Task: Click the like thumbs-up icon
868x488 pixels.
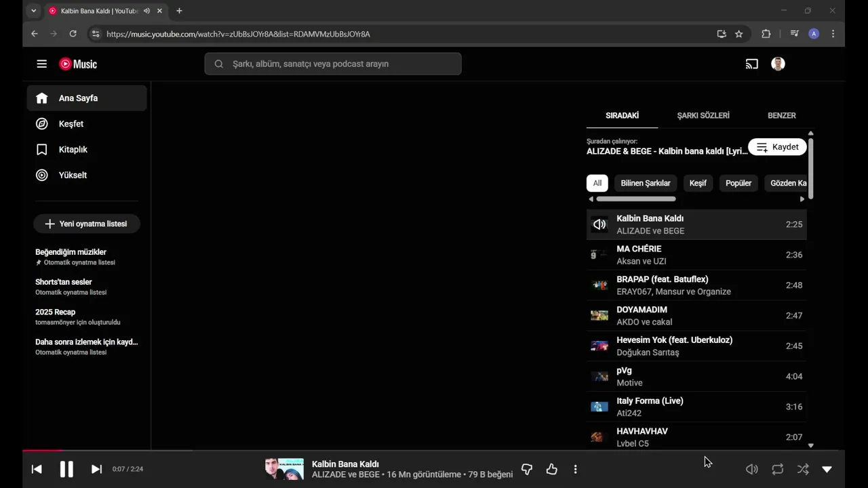Action: [x=552, y=469]
